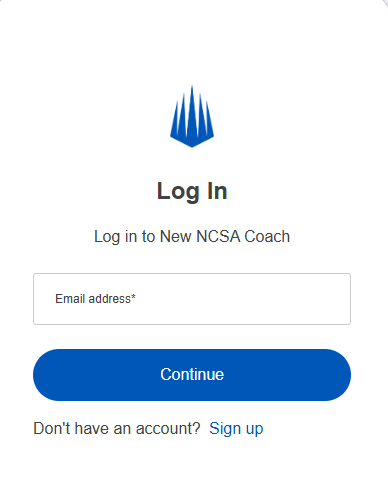The height and width of the screenshot is (484, 388).
Task: Focus the Email address input field
Action: (x=192, y=299)
